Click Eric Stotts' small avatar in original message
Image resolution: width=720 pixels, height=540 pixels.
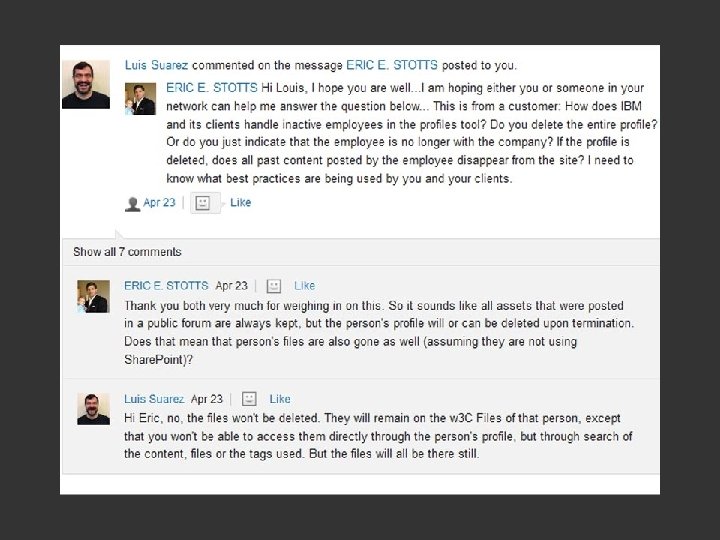(x=140, y=98)
